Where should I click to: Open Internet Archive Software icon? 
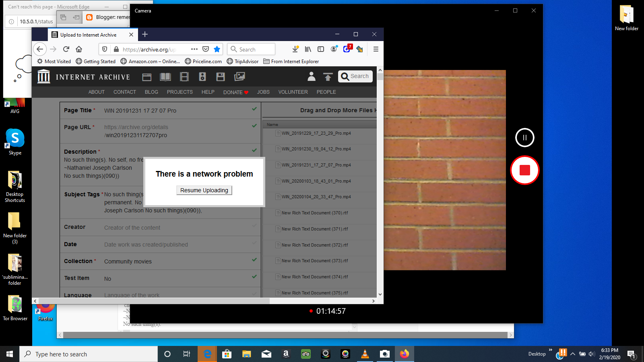[x=221, y=77]
